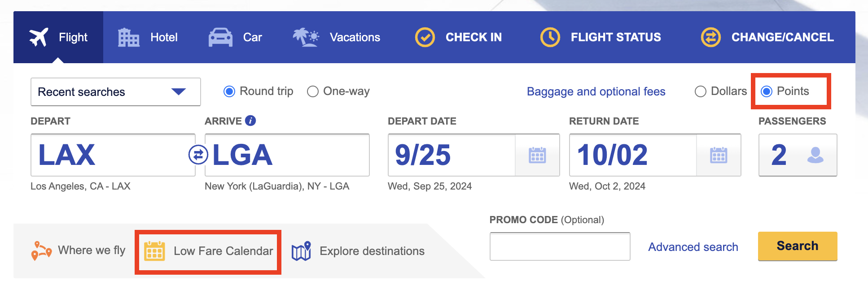The width and height of the screenshot is (868, 285).
Task: Click the arrive airport info tooltip icon
Action: tap(250, 121)
